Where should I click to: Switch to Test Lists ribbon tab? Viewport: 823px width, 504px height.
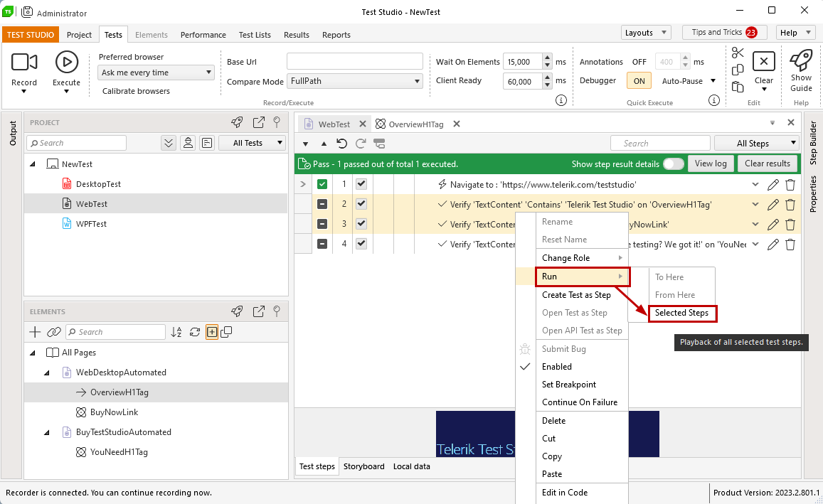tap(255, 35)
